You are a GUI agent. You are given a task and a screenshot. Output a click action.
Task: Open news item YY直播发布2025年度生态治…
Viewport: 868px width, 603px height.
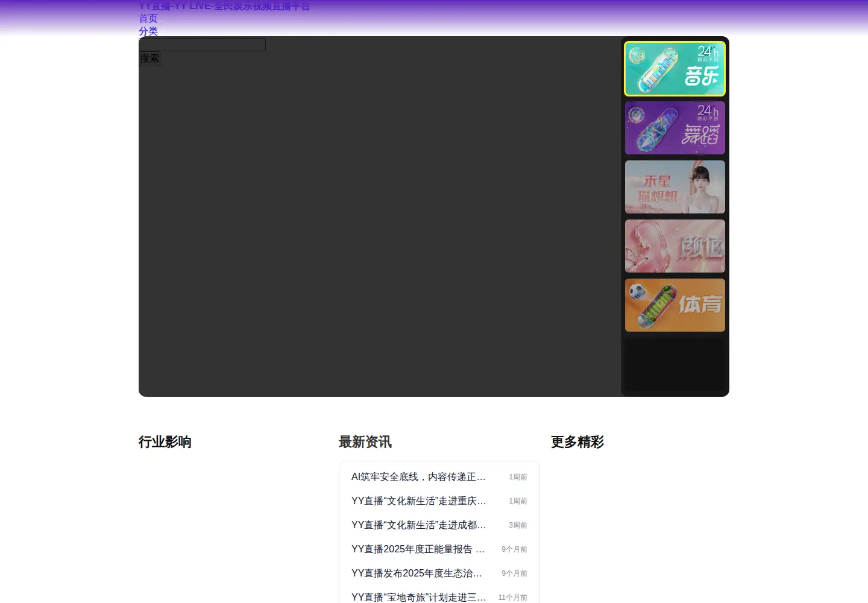(x=417, y=573)
